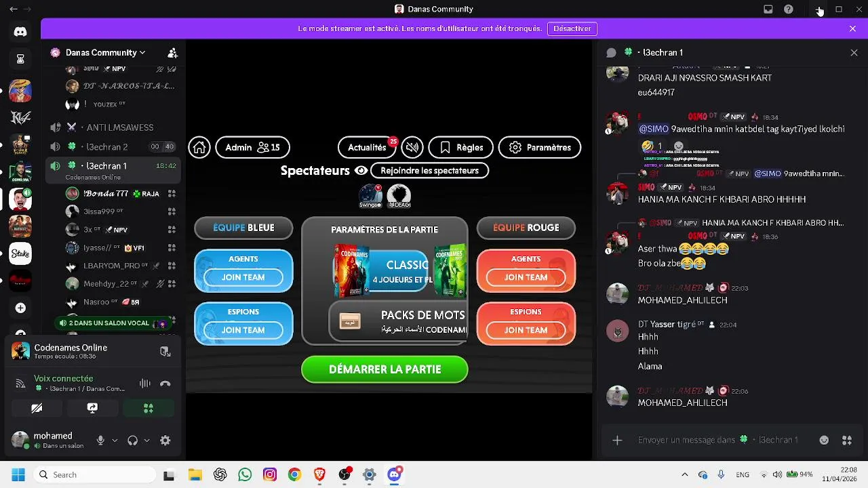
Task: Deafen with headphones icon
Action: click(x=132, y=441)
